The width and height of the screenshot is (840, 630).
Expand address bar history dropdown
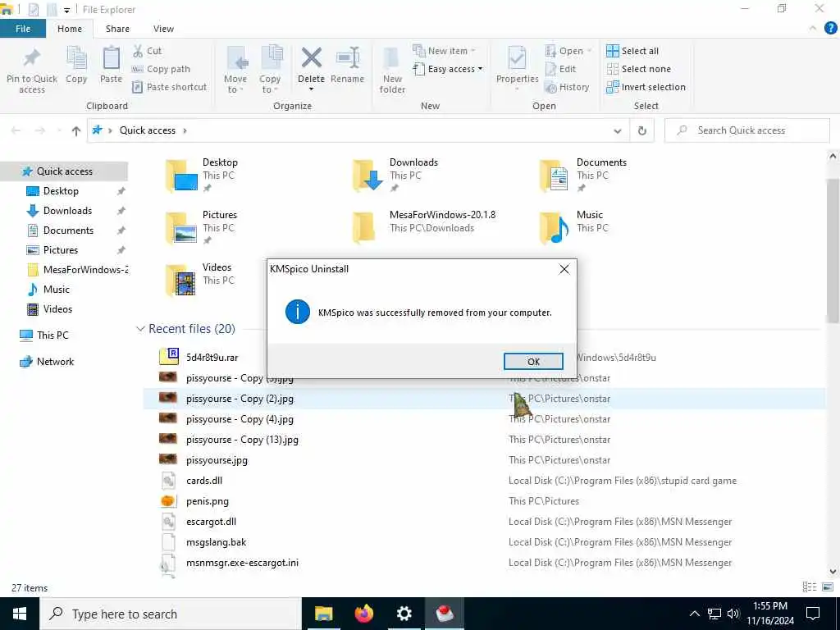point(618,130)
